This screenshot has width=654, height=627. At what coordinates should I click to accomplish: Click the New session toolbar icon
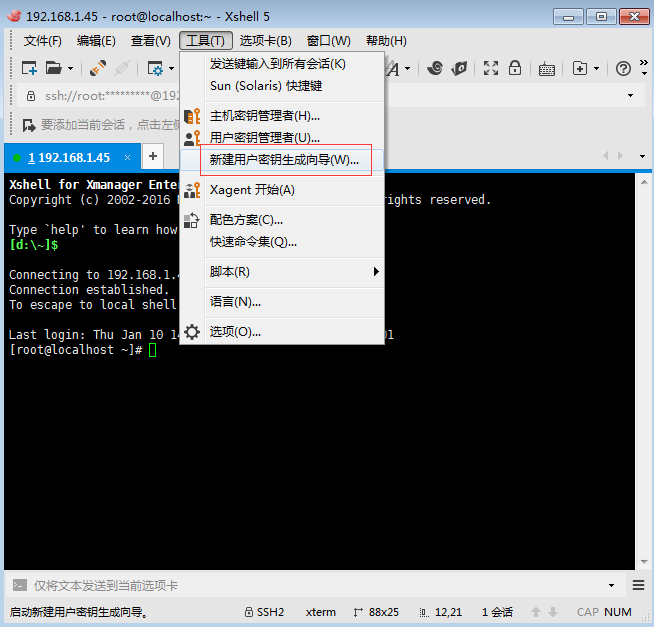pos(29,68)
